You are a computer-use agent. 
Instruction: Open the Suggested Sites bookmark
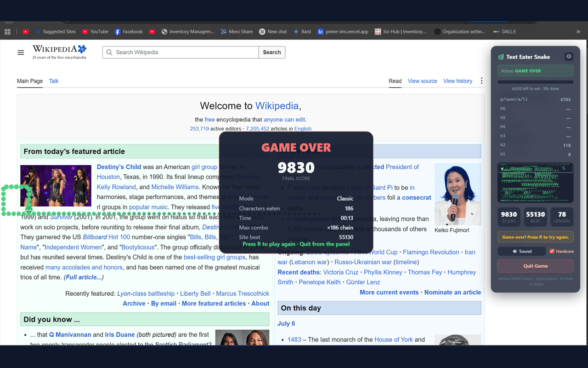[x=56, y=32]
